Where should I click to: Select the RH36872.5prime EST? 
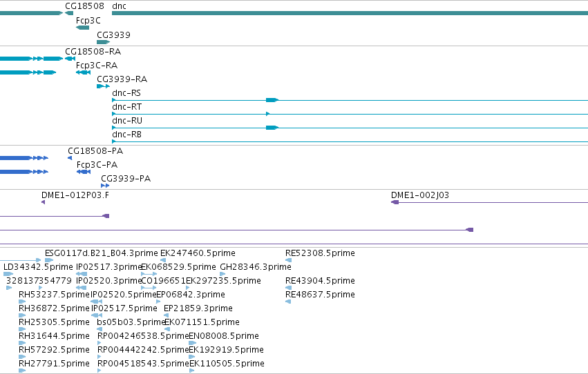click(x=22, y=315)
